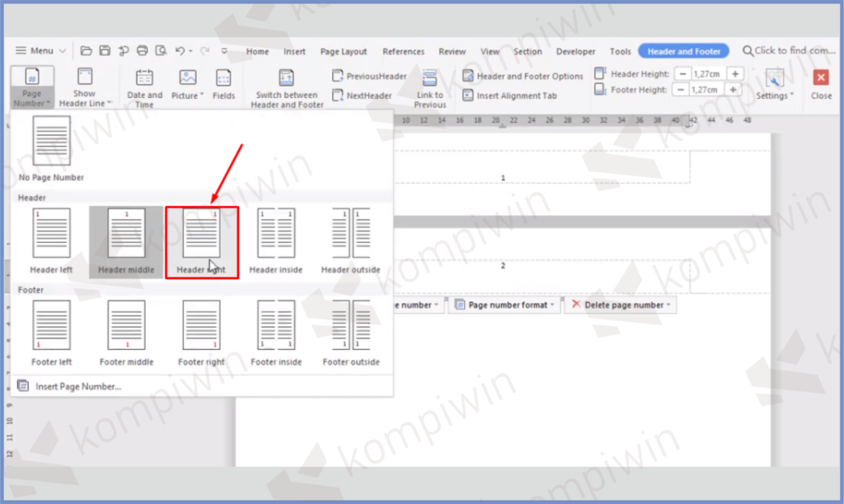Click Switch between Header and Footer

pyautogui.click(x=287, y=79)
